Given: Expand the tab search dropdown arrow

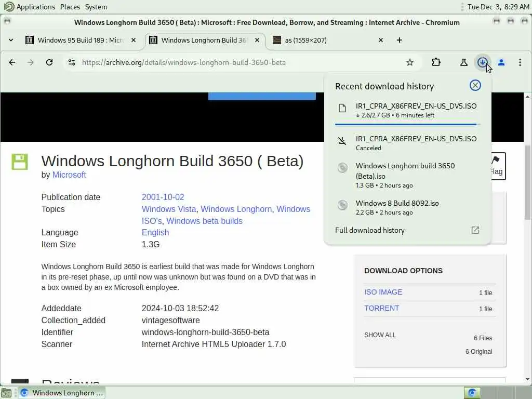Looking at the screenshot, I should pyautogui.click(x=11, y=40).
